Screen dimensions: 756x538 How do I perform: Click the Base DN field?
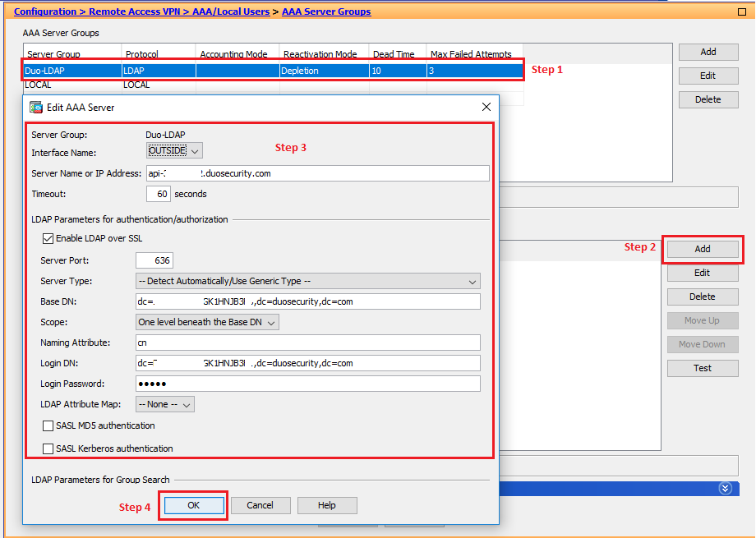coord(308,301)
